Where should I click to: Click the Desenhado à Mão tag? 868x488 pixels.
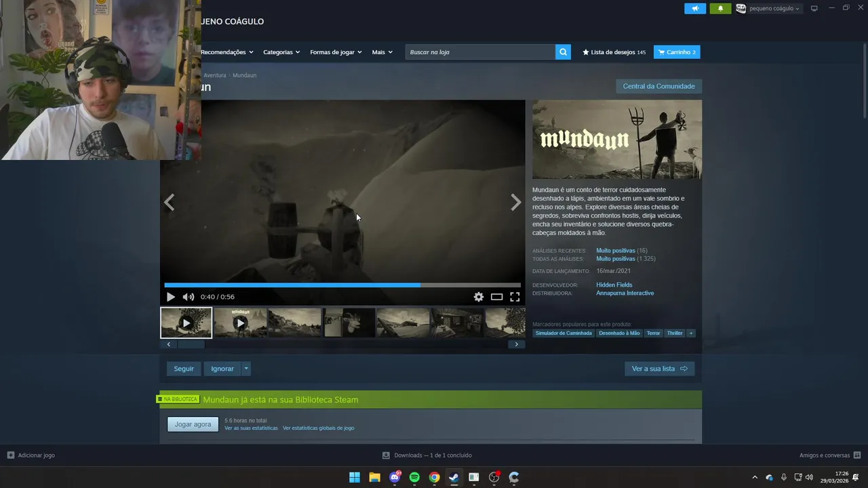point(619,333)
